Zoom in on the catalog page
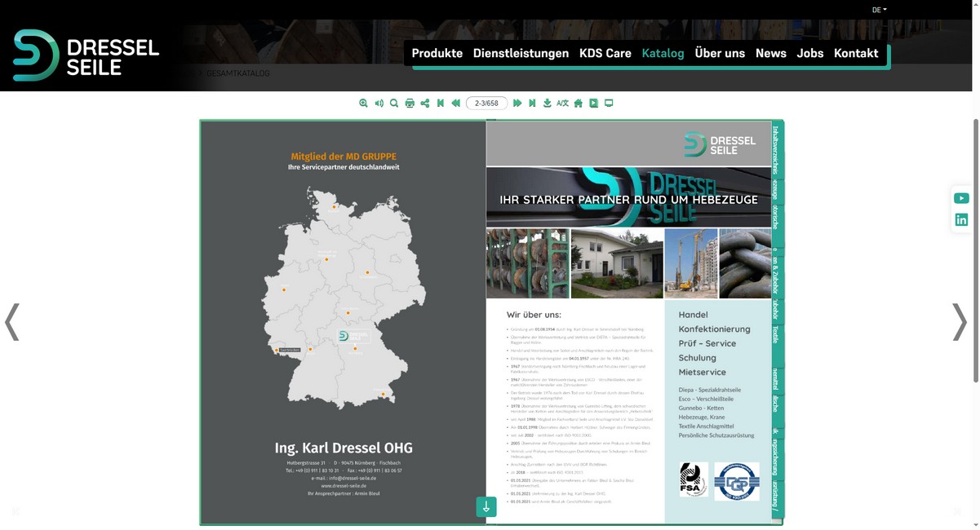980x530 pixels. 363,104
